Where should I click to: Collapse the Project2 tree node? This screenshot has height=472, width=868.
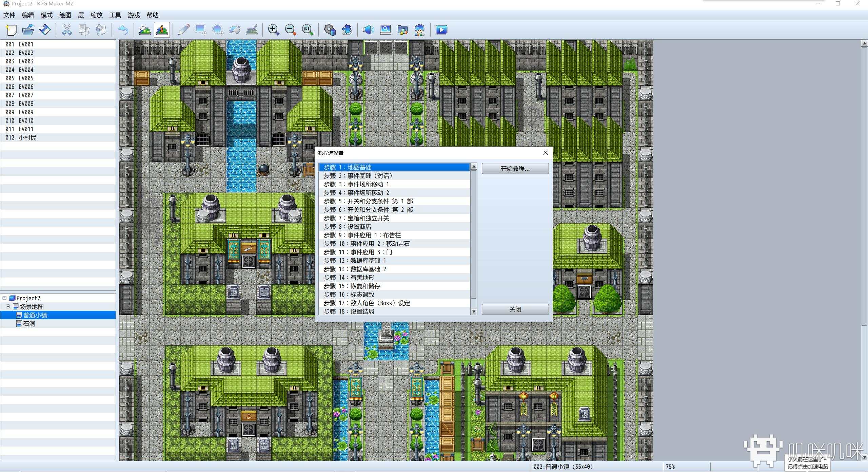tap(4, 298)
